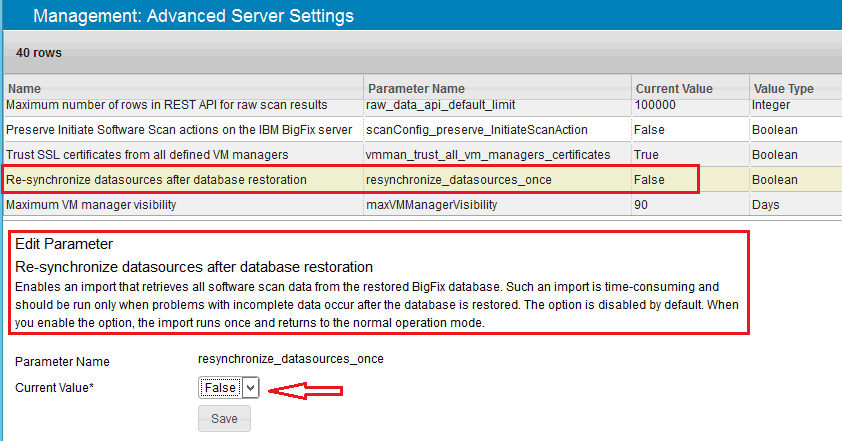842x441 pixels.
Task: Click the scanConfig_preserve_InitiateScanAction cell
Action: pyautogui.click(x=477, y=130)
